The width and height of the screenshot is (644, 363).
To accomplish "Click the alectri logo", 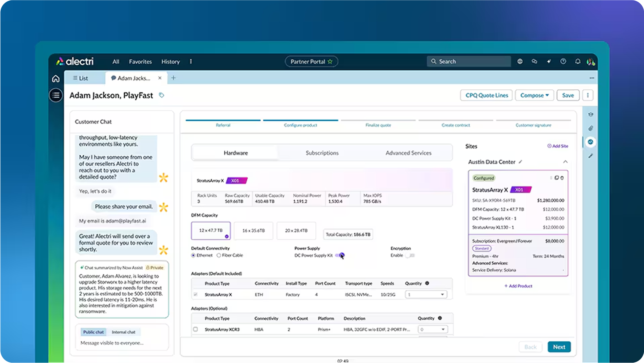I will pos(75,61).
